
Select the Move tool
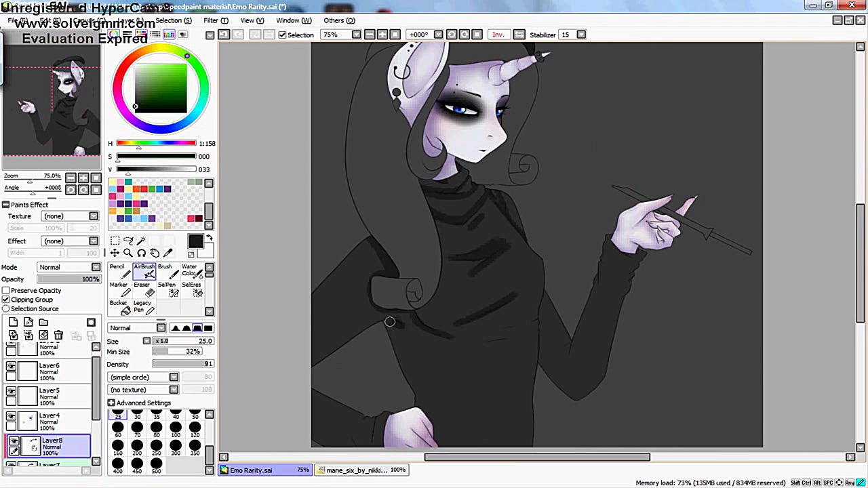click(114, 253)
